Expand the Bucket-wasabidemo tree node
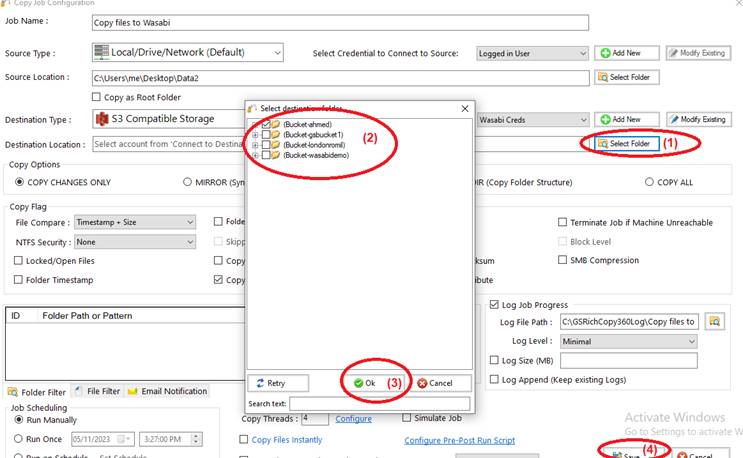This screenshot has width=743, height=458. pyautogui.click(x=255, y=156)
